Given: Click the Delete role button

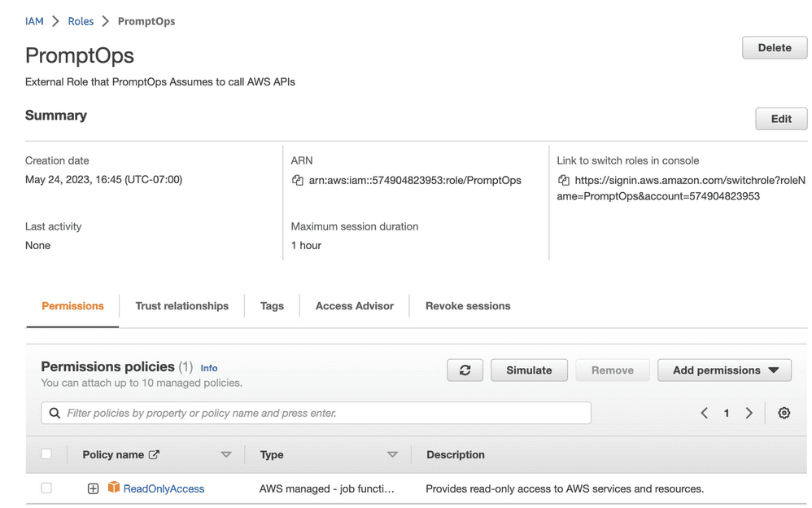Looking at the screenshot, I should pos(775,48).
